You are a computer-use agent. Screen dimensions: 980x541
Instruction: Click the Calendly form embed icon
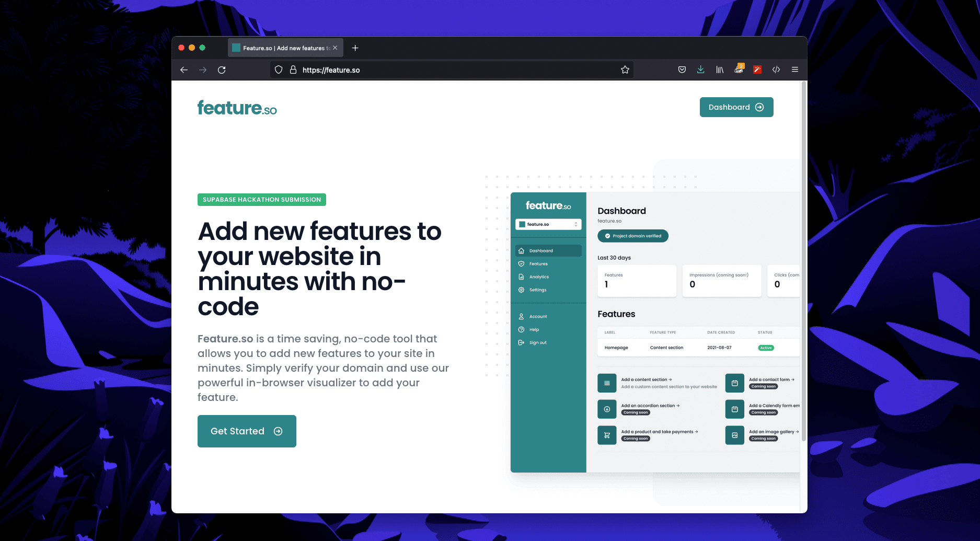(735, 409)
